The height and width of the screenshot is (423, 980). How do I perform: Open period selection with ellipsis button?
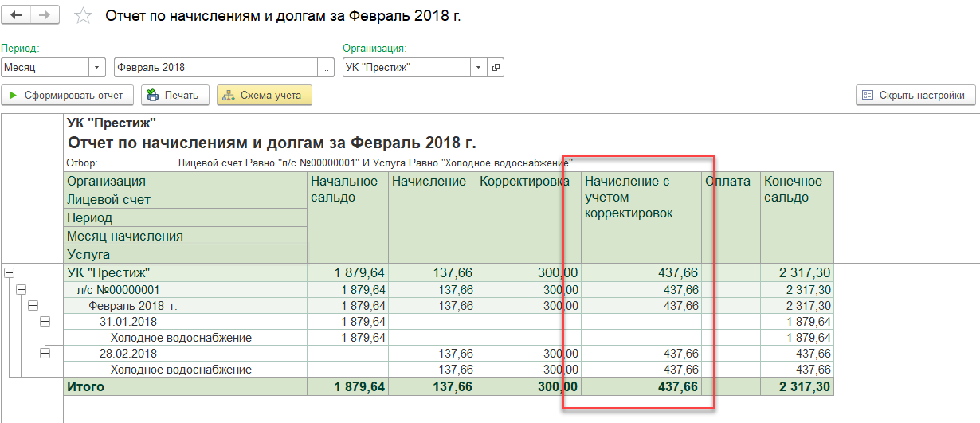tap(326, 68)
